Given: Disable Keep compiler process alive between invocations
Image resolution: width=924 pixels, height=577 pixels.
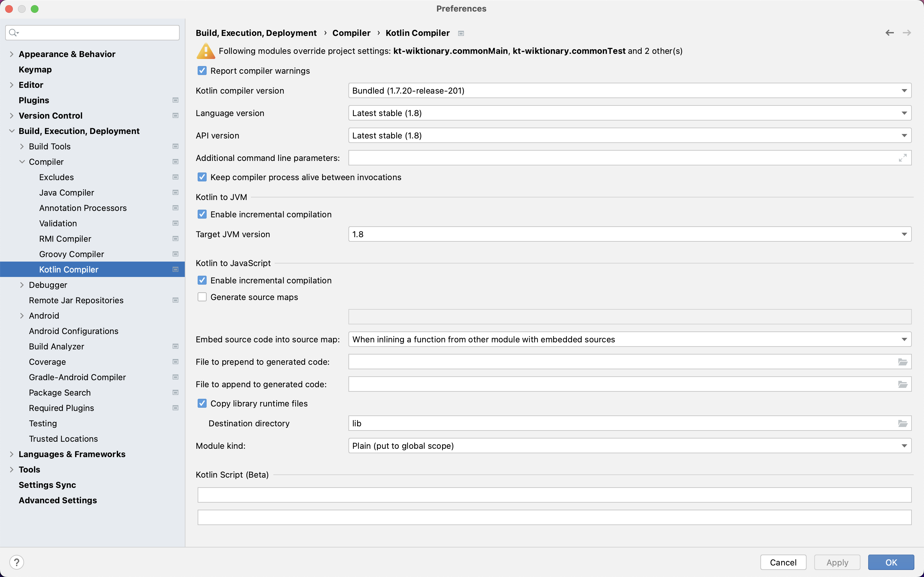Looking at the screenshot, I should pyautogui.click(x=202, y=177).
